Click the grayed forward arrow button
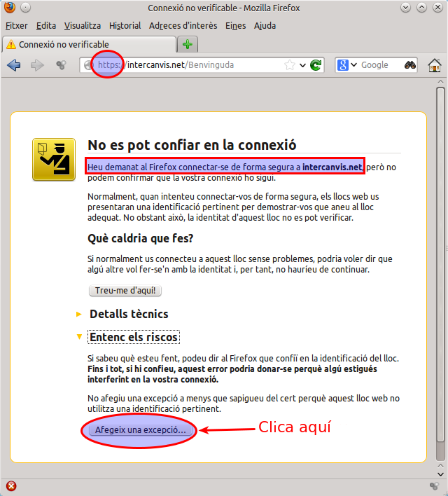The image size is (448, 496). pyautogui.click(x=37, y=65)
